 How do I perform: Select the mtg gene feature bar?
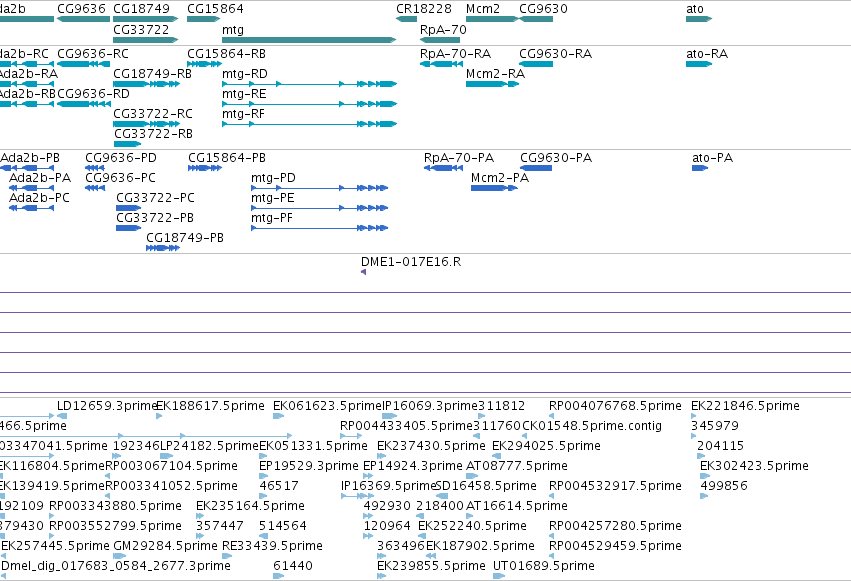tap(309, 40)
